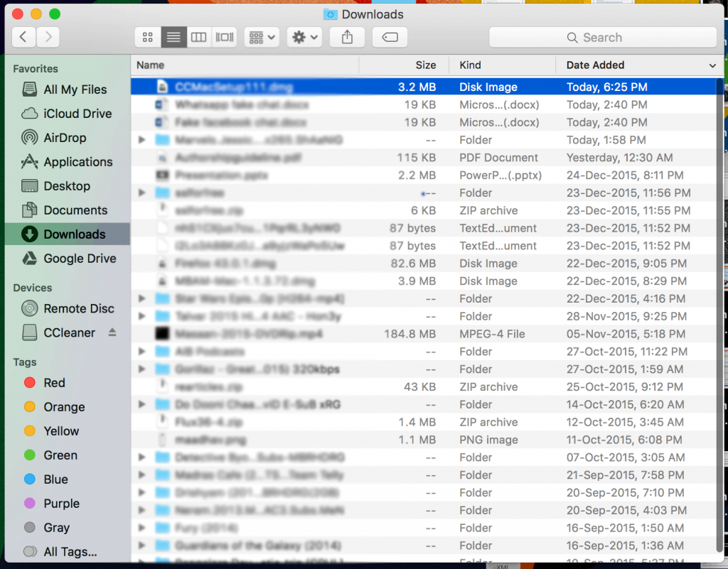Click the Red tag color dot
This screenshot has height=569, width=728.
click(30, 383)
